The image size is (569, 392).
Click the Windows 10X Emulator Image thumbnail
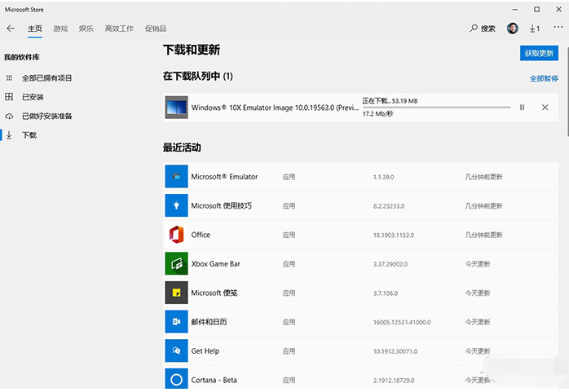tap(176, 108)
